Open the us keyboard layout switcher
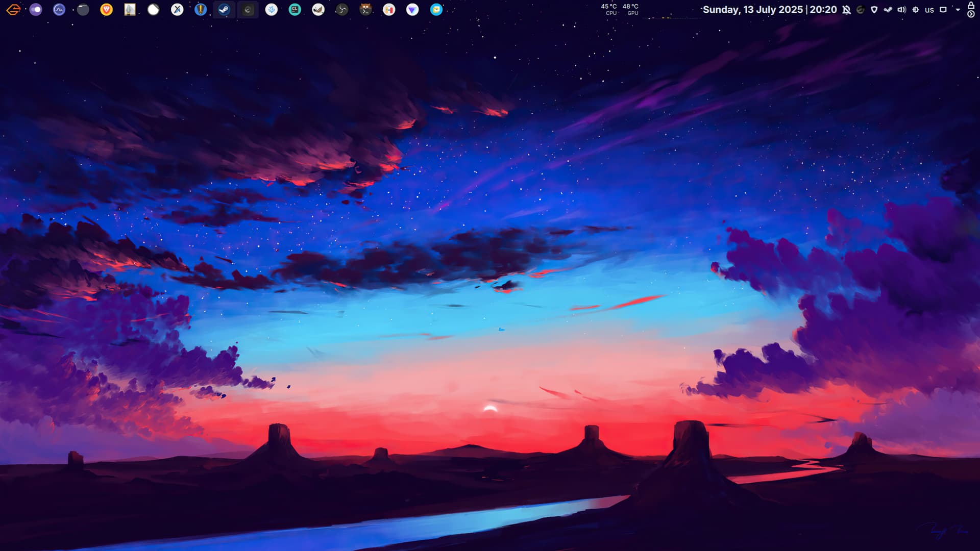The image size is (980, 551). [929, 10]
